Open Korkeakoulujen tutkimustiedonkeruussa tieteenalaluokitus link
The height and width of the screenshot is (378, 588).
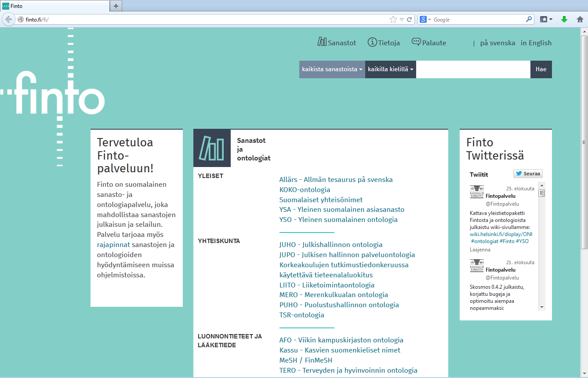[x=344, y=270]
